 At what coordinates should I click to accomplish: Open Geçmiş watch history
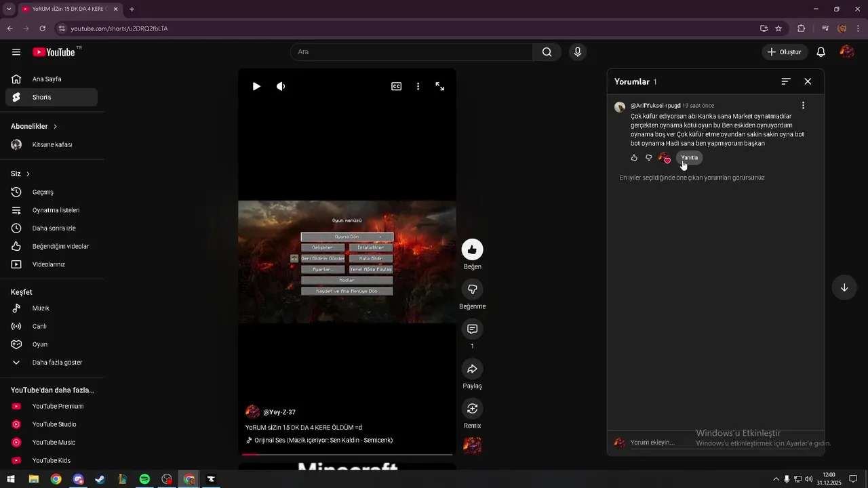click(x=52, y=192)
